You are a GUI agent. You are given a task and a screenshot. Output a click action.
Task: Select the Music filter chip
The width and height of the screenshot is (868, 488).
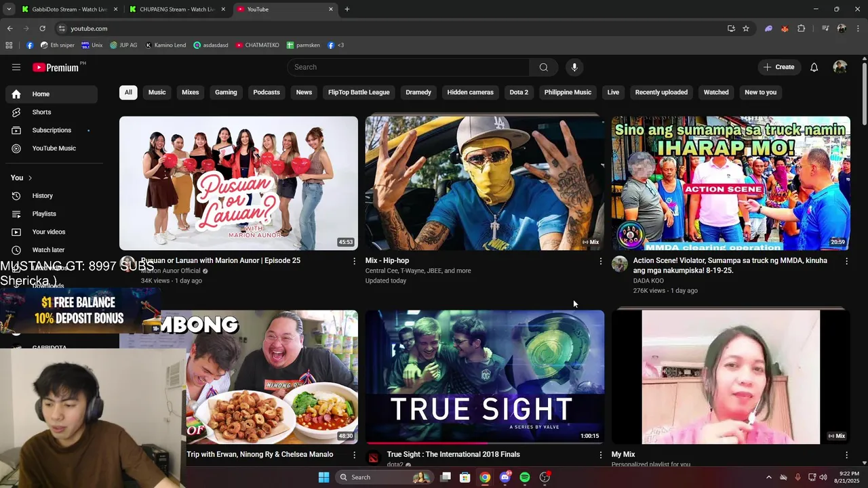coord(157,92)
